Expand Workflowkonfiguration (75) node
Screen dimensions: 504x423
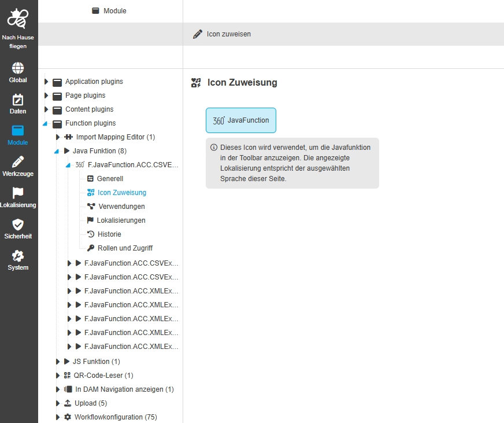(x=58, y=417)
